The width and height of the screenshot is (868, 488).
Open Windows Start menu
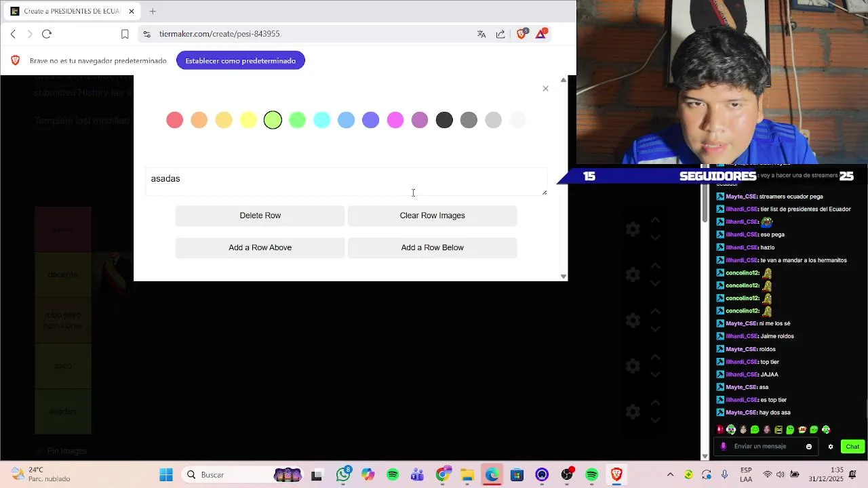(166, 474)
